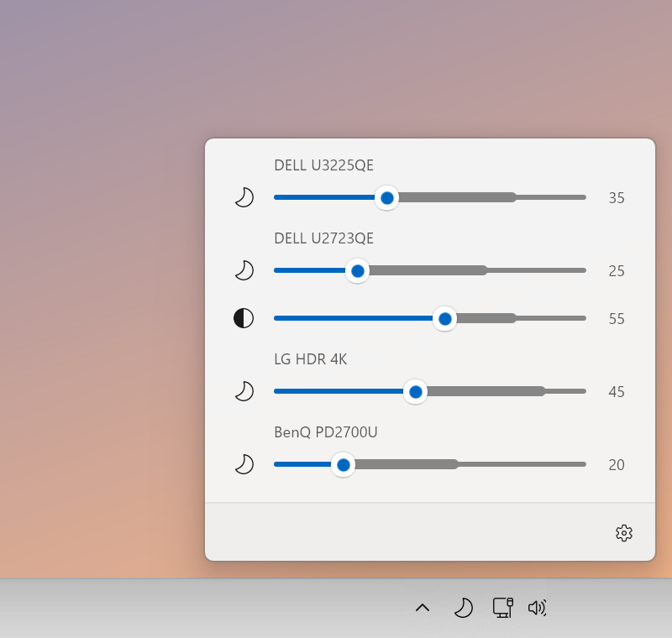Click the DELL U3225QE brightness slider thumb
672x638 pixels.
[387, 198]
